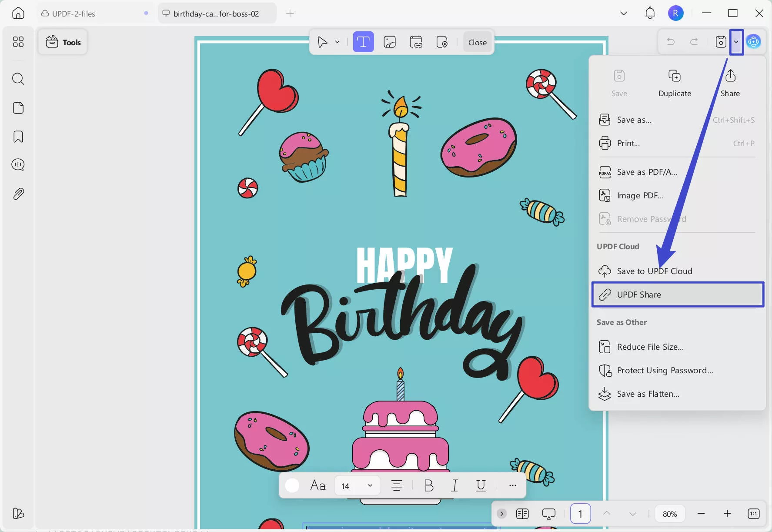772x532 pixels.
Task: Open the Search panel in the left sidebar
Action: (18, 79)
